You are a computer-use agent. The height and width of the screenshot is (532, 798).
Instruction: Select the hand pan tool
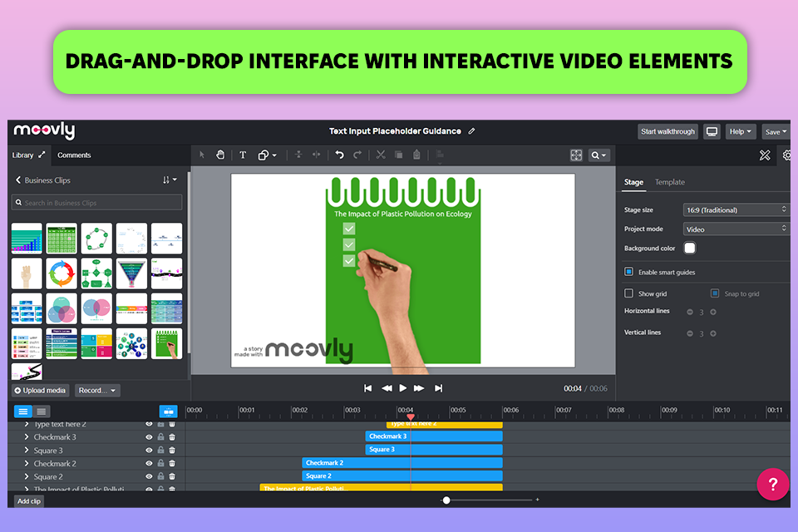(220, 155)
